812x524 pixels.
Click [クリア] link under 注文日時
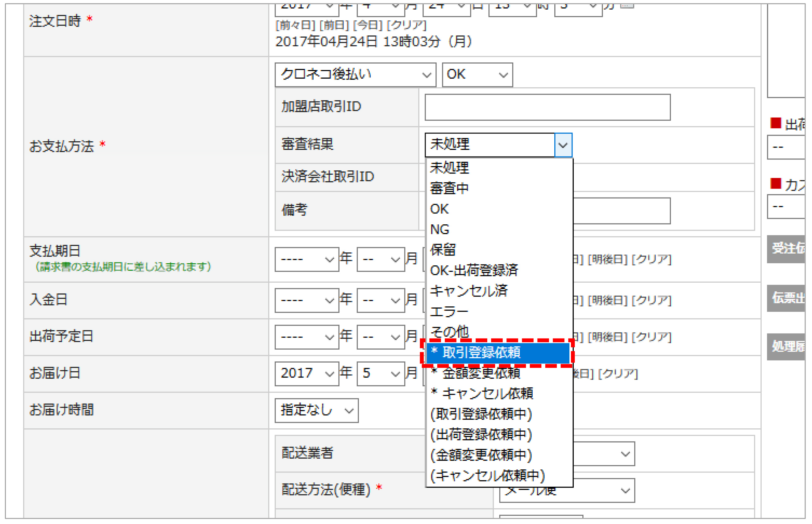(x=407, y=25)
